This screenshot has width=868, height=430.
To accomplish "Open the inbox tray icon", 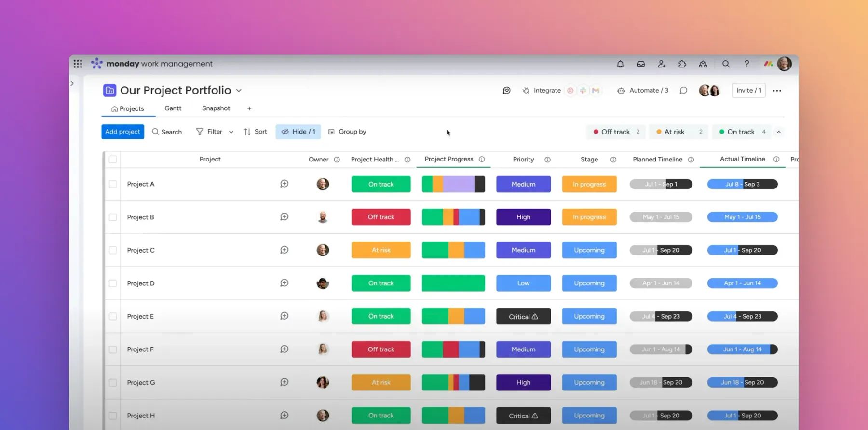I will coord(641,64).
